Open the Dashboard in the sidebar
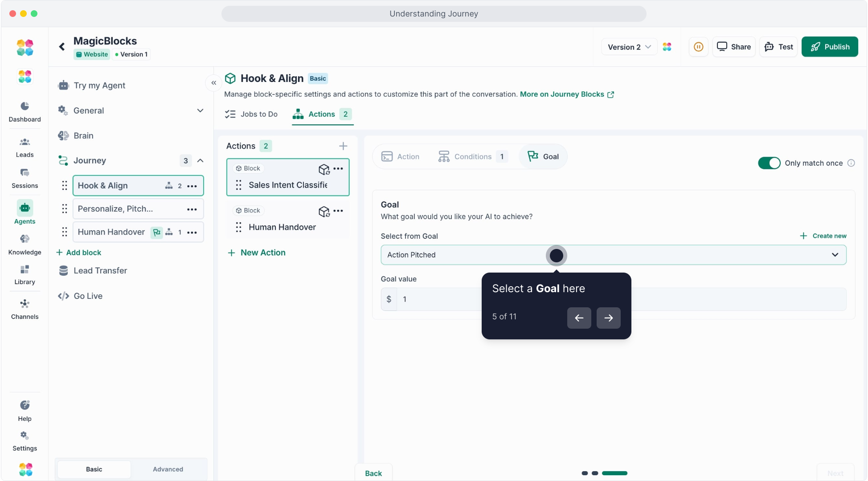This screenshot has width=868, height=481. pos(25,111)
